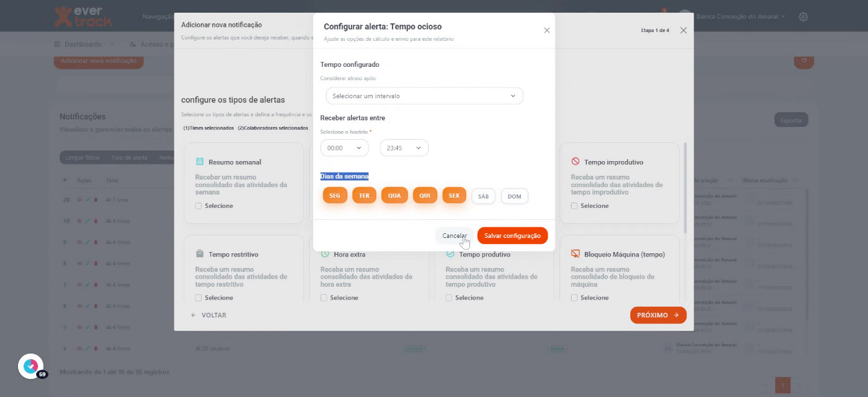Enable the SÁB weekday button

tap(483, 196)
